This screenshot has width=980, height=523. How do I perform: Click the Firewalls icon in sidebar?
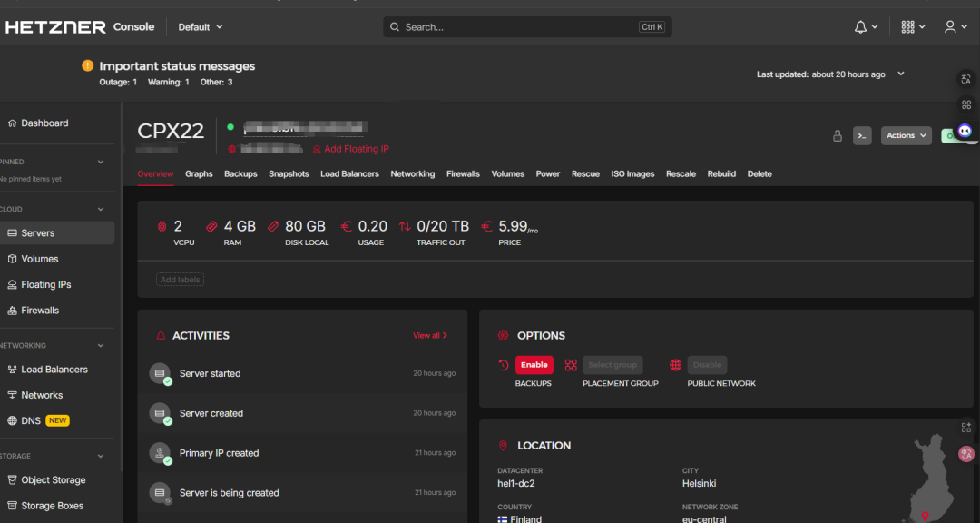point(12,311)
